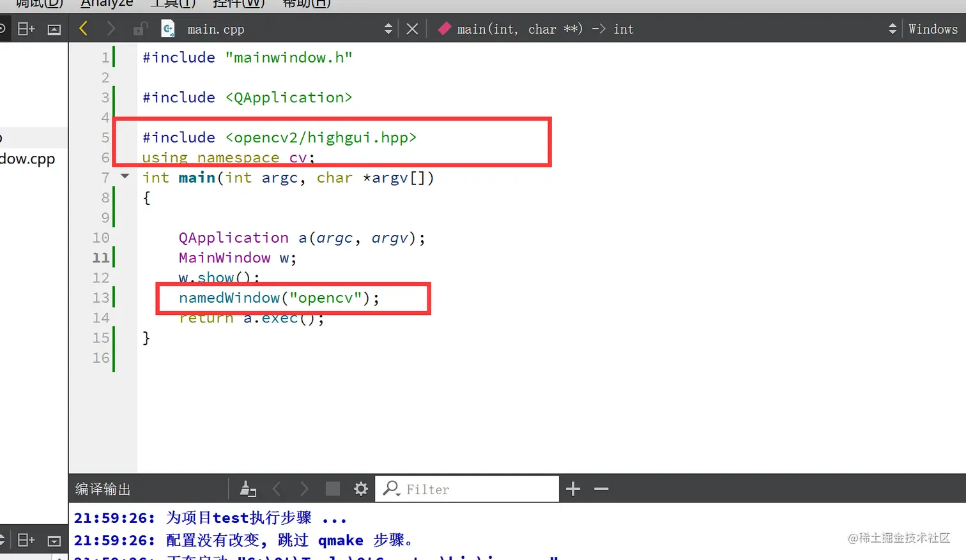966x560 pixels.
Task: Click the main.cpp file type icon
Action: coord(168,29)
